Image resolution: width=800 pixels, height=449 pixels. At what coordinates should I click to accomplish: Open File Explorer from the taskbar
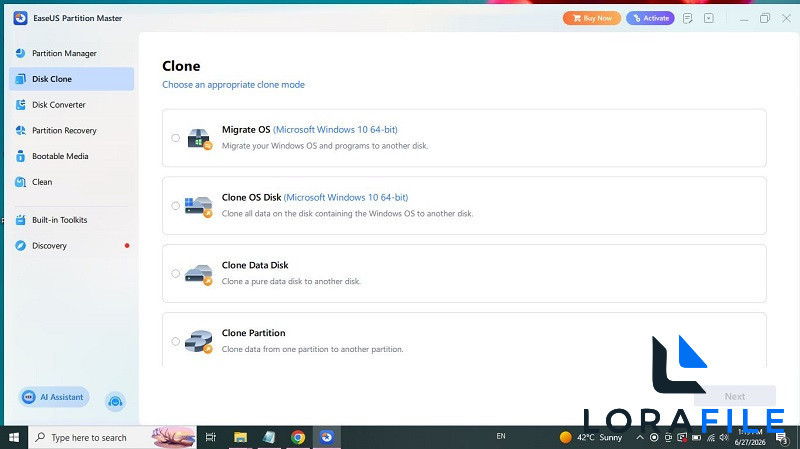tap(240, 437)
